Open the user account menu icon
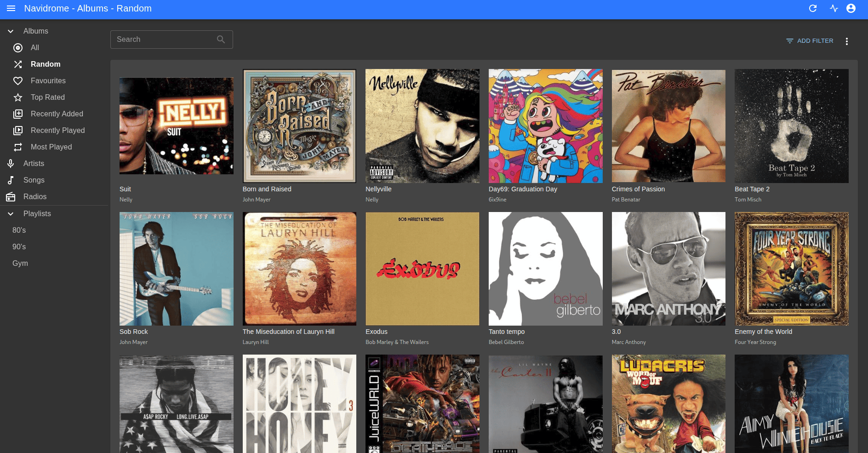Image resolution: width=868 pixels, height=453 pixels. click(x=851, y=8)
